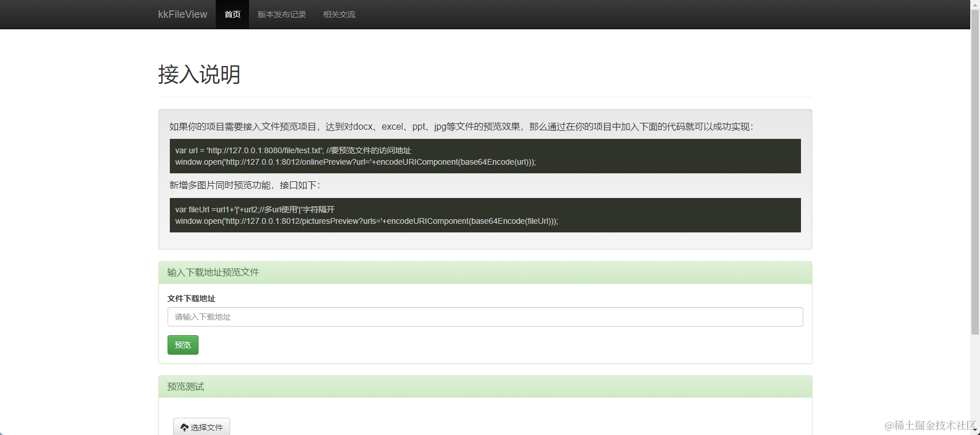Click the line starting 'var fileUrl =url1+'

[255, 209]
